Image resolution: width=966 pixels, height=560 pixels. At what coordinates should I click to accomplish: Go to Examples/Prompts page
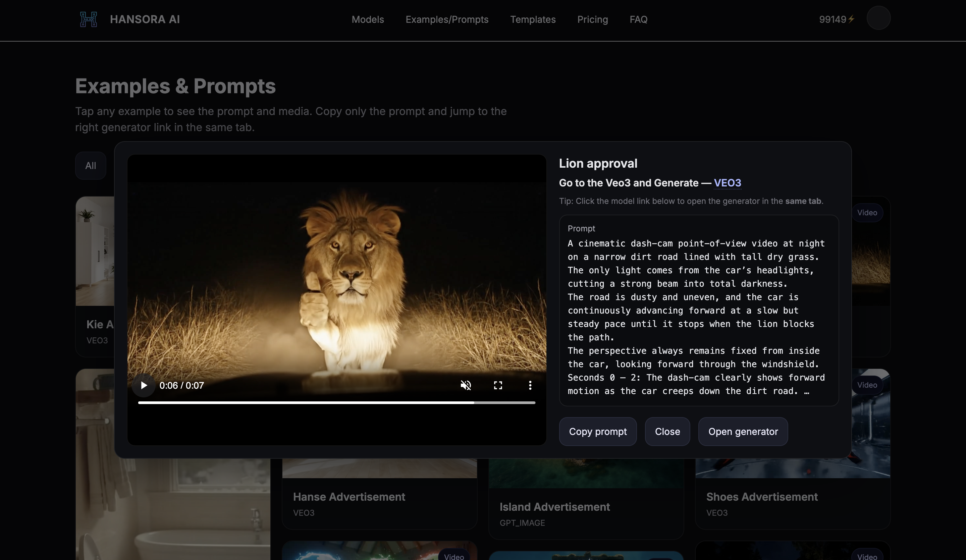click(x=446, y=19)
